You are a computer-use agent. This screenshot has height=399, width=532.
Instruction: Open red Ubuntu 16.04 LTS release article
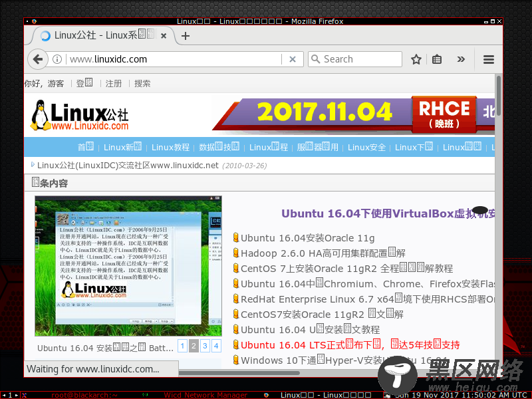pyautogui.click(x=350, y=345)
